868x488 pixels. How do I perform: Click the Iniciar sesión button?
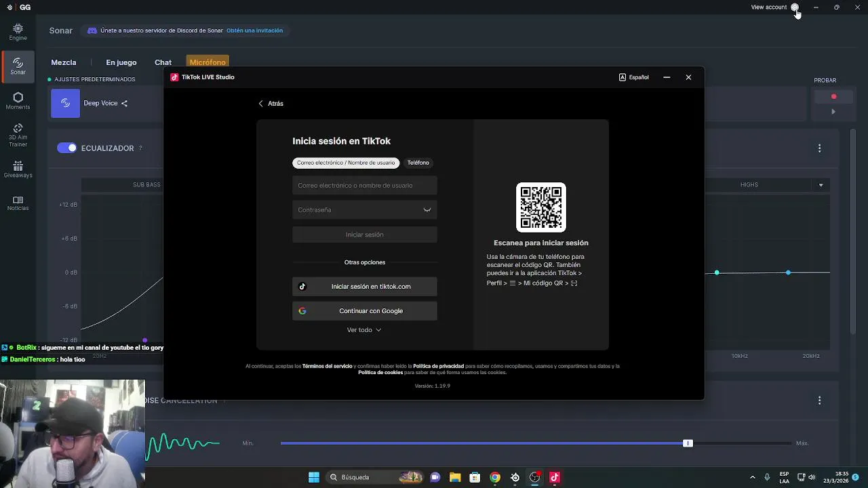click(365, 235)
